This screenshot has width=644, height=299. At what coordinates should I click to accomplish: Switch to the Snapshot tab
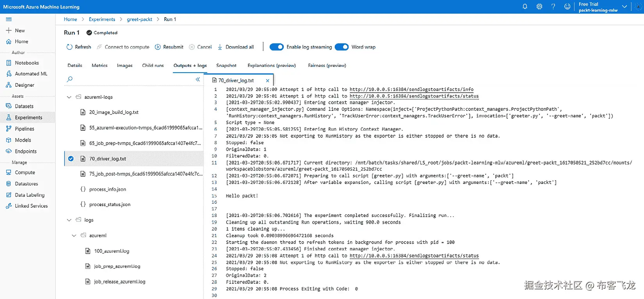tap(226, 66)
